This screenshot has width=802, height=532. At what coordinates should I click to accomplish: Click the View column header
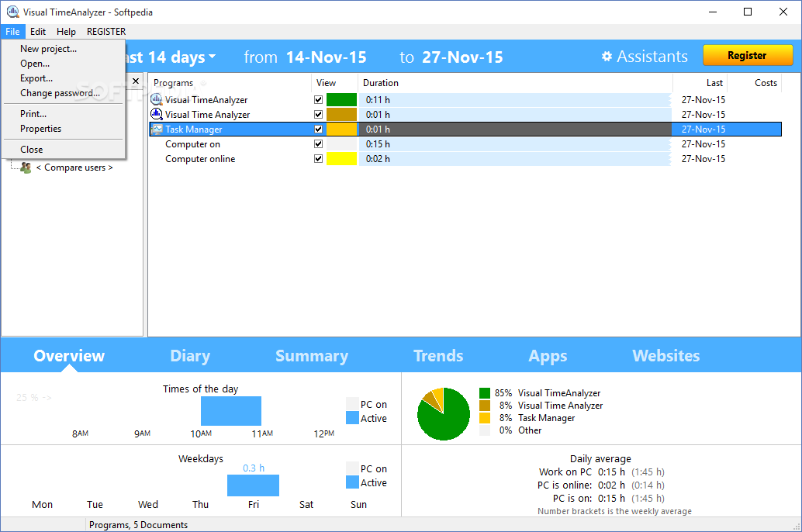[334, 83]
